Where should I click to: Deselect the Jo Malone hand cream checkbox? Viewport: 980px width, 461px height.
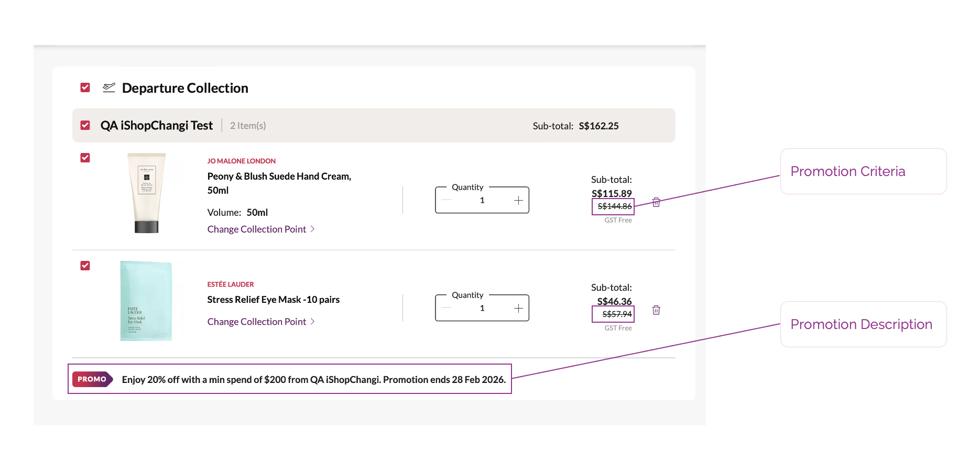coord(85,158)
